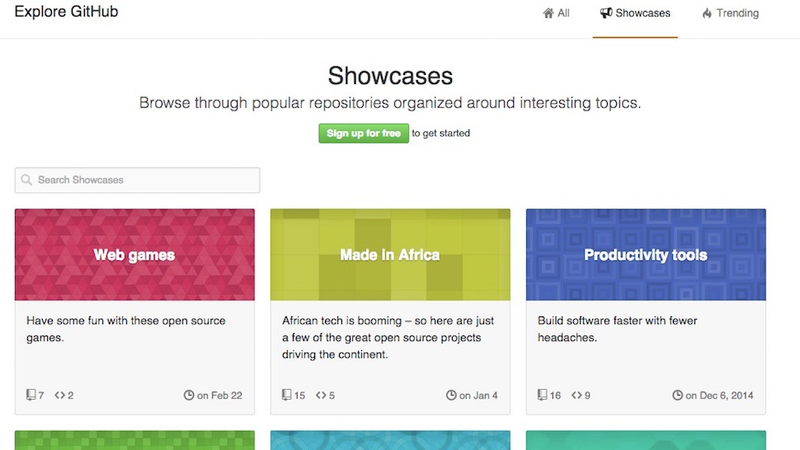This screenshot has height=450, width=800.
Task: Focus the Search Showcases input field
Action: [x=137, y=180]
